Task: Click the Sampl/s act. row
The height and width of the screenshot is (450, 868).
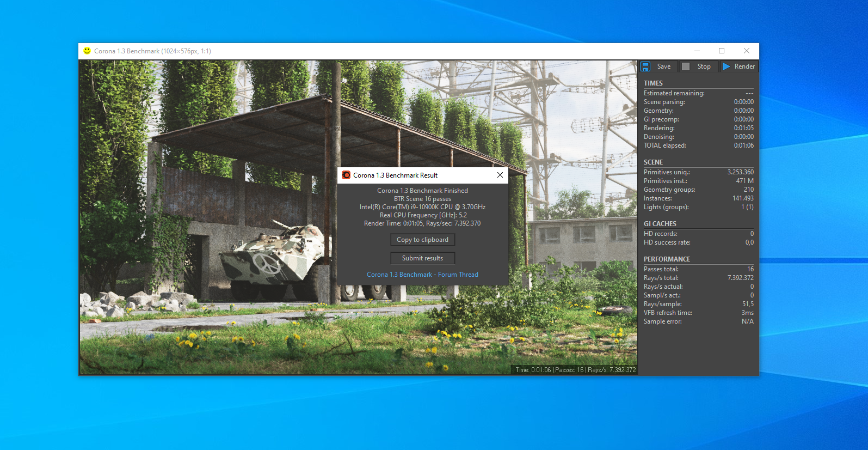Action: click(699, 295)
